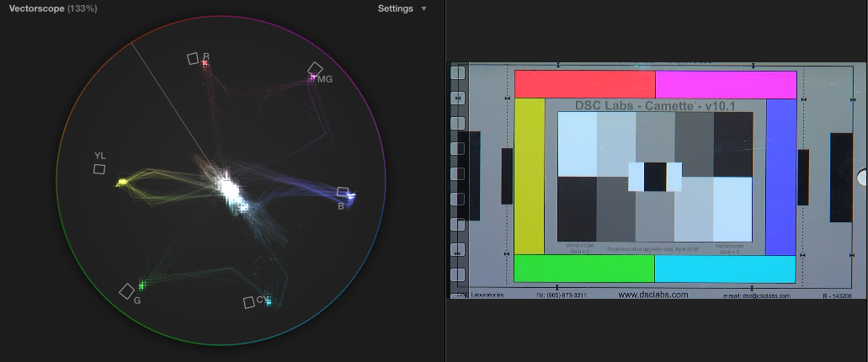Viewport: 868px width, 362px height.
Task: Click the green G target box
Action: pyautogui.click(x=126, y=291)
